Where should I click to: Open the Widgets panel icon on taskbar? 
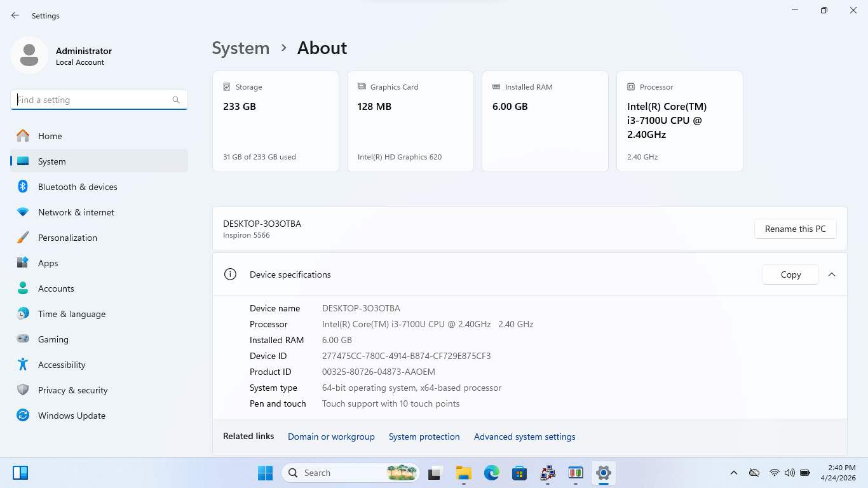[x=20, y=473]
